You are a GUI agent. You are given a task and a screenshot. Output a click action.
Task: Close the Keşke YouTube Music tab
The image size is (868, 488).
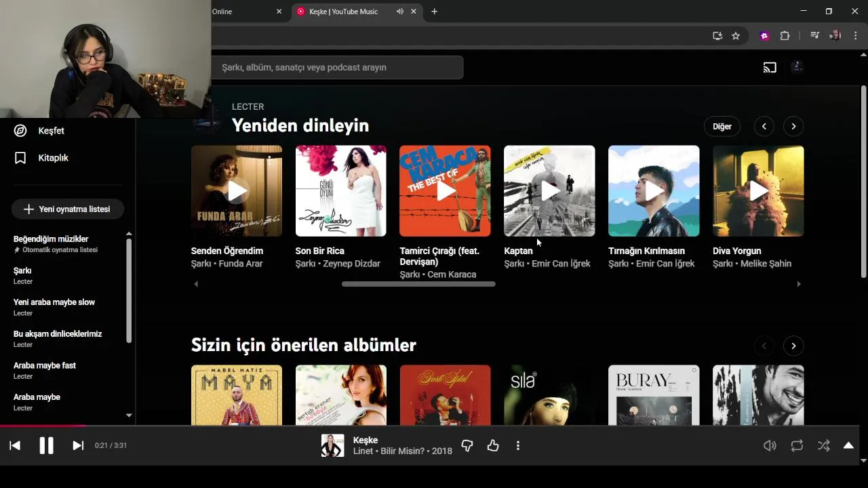[414, 12]
